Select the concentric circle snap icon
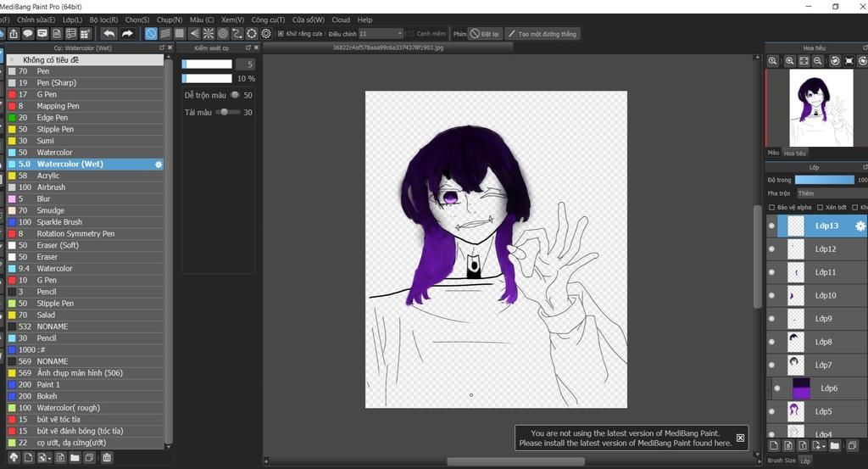Screen dimensions: 868x469 point(223,34)
